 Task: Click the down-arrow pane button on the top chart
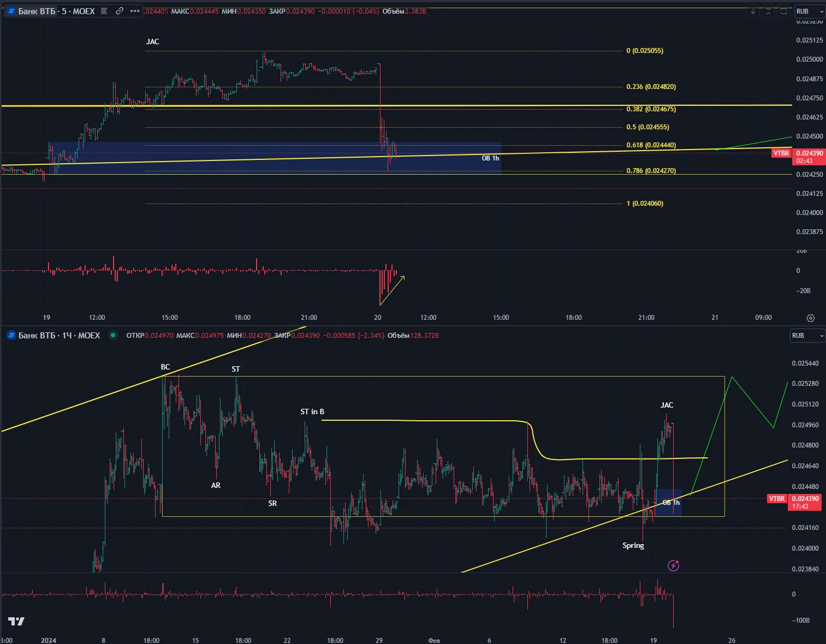click(753, 11)
